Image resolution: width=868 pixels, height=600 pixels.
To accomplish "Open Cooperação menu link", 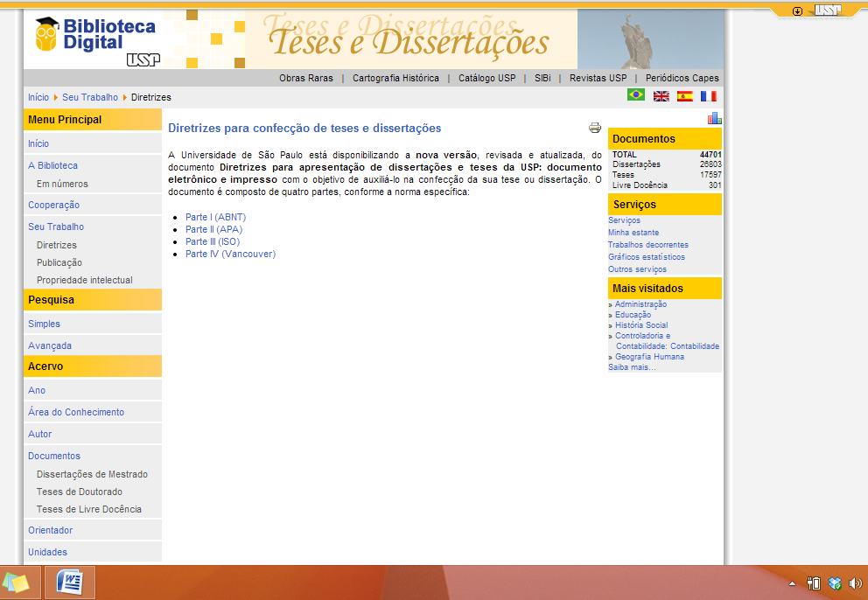I will pos(53,205).
